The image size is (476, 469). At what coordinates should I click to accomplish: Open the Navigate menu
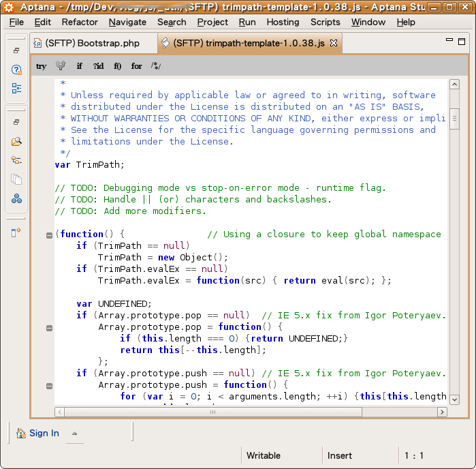tap(127, 22)
